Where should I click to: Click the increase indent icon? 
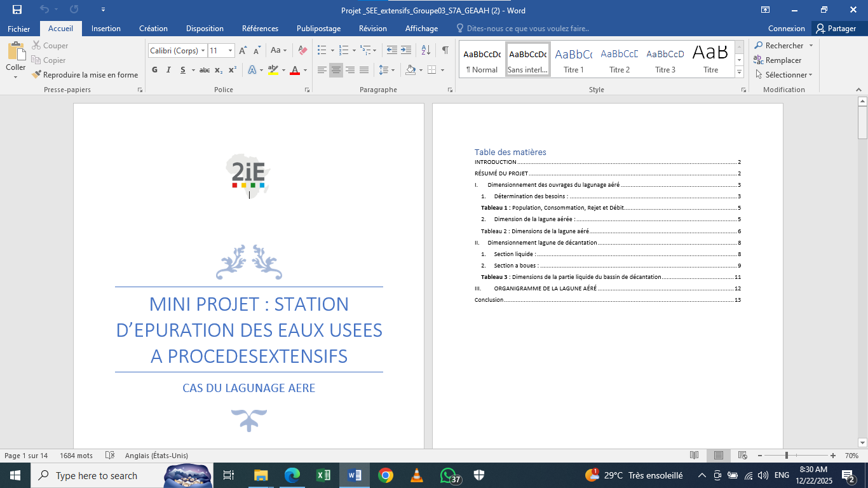click(406, 50)
